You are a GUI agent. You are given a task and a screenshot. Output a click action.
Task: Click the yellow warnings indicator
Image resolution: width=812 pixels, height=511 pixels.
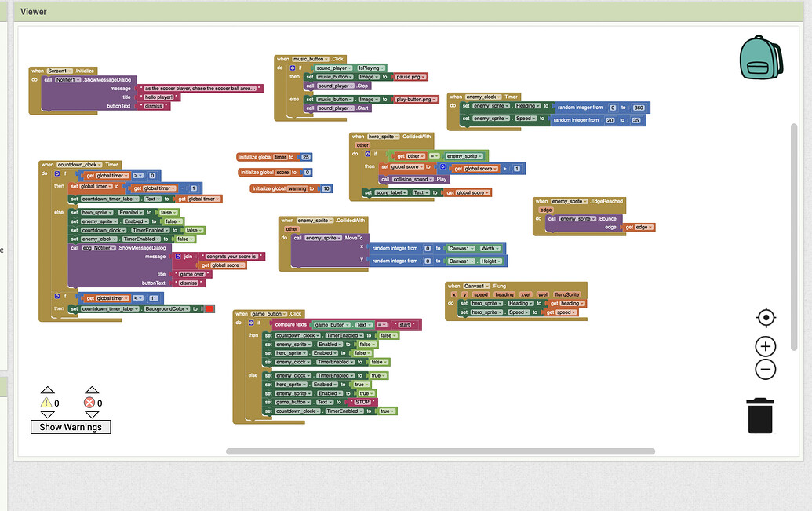click(48, 403)
